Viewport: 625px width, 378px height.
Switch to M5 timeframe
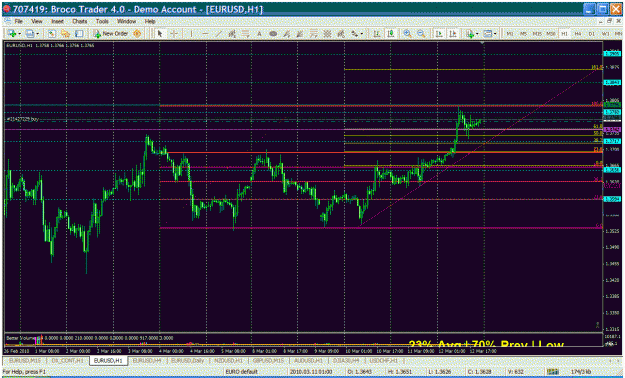pos(523,34)
